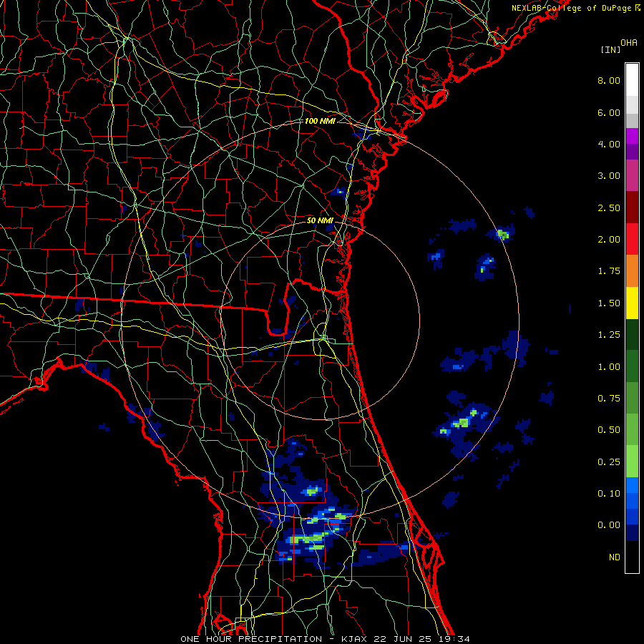
Task: Click the 0.50 scale label
Action: (609, 430)
